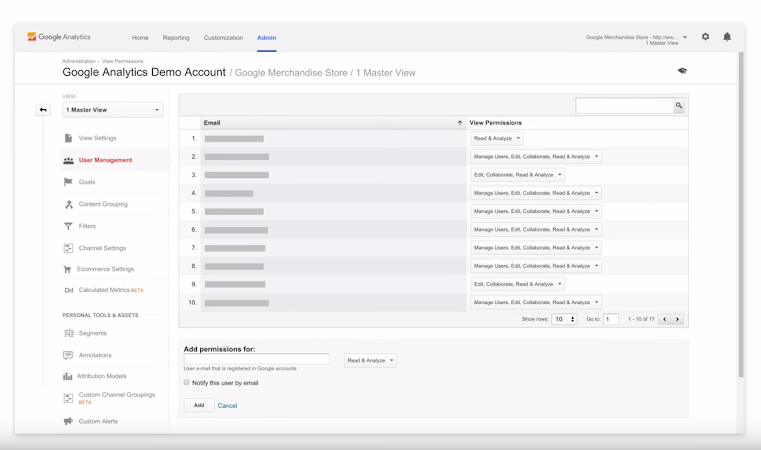Click the Google Analytics logo
761x450 pixels.
click(x=59, y=37)
